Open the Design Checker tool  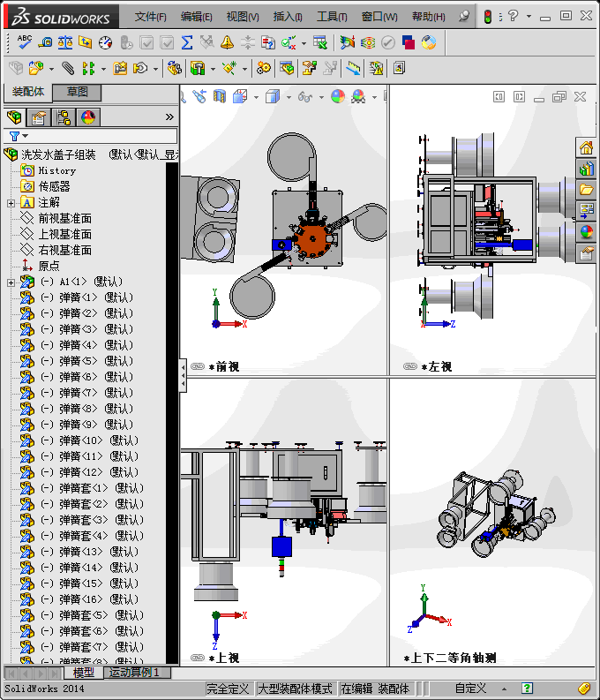tap(289, 42)
